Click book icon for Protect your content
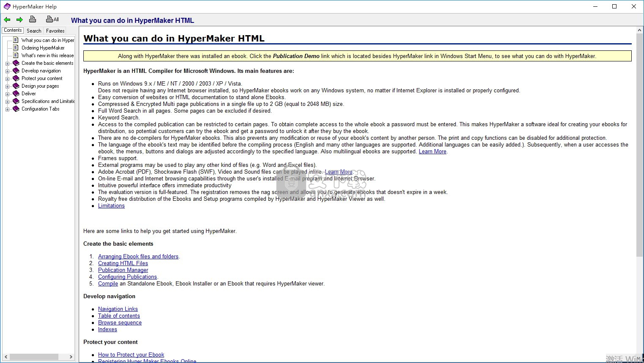The height and width of the screenshot is (363, 644). [16, 78]
